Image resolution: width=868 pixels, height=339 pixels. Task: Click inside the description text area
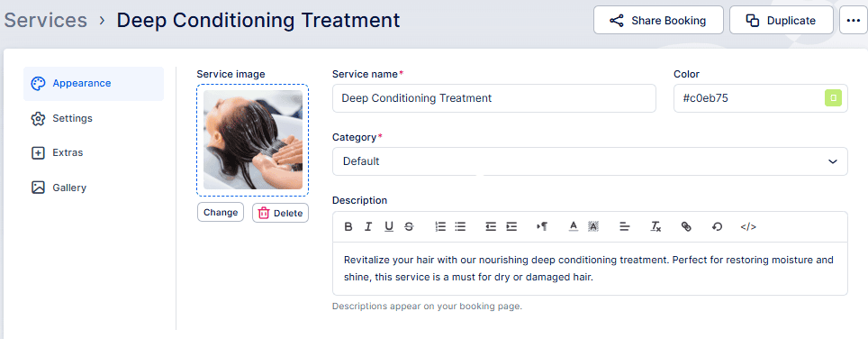point(590,269)
